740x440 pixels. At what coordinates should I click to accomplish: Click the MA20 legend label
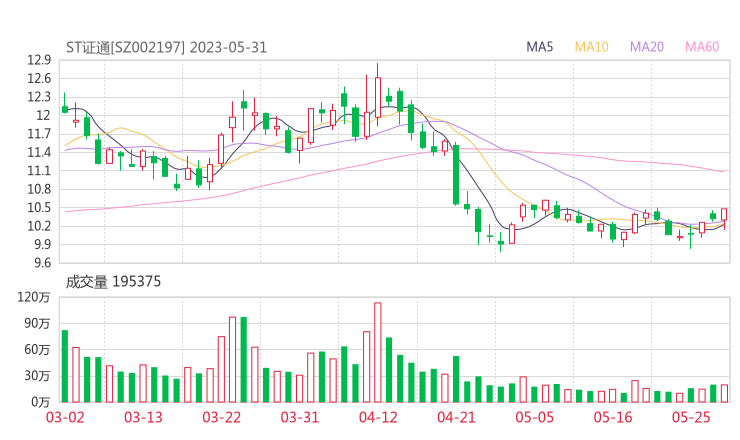(647, 47)
